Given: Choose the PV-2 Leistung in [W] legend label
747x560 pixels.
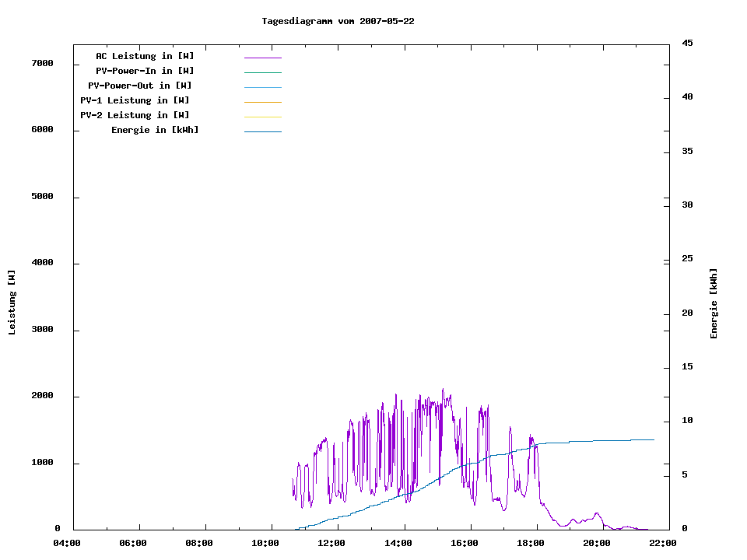Looking at the screenshot, I should (x=135, y=115).
